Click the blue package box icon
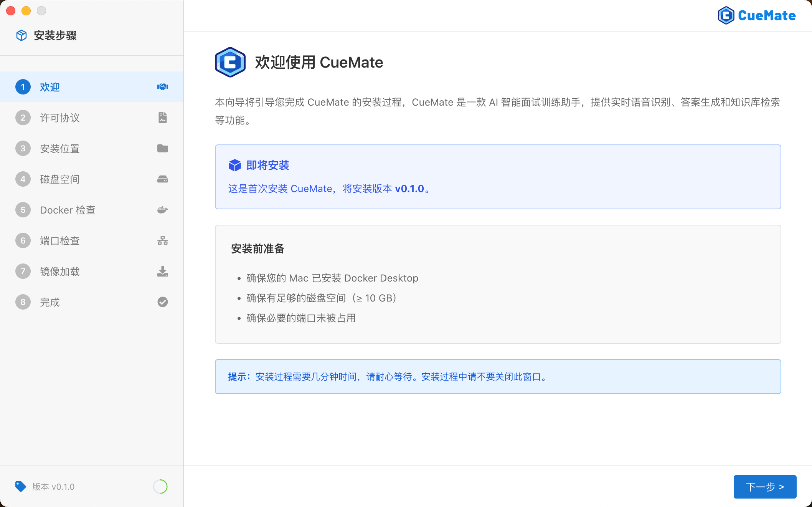 point(234,165)
